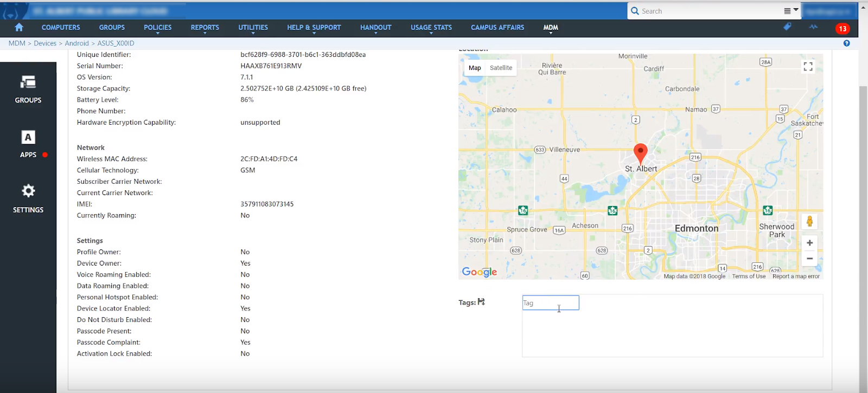
Task: Expand the Reports menu
Action: pyautogui.click(x=205, y=28)
